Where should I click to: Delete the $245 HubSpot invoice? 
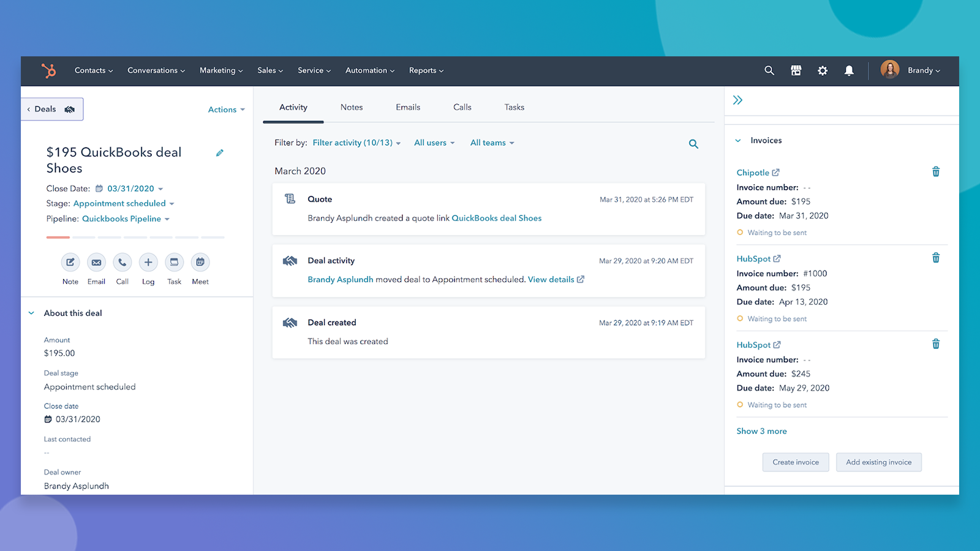pos(936,344)
